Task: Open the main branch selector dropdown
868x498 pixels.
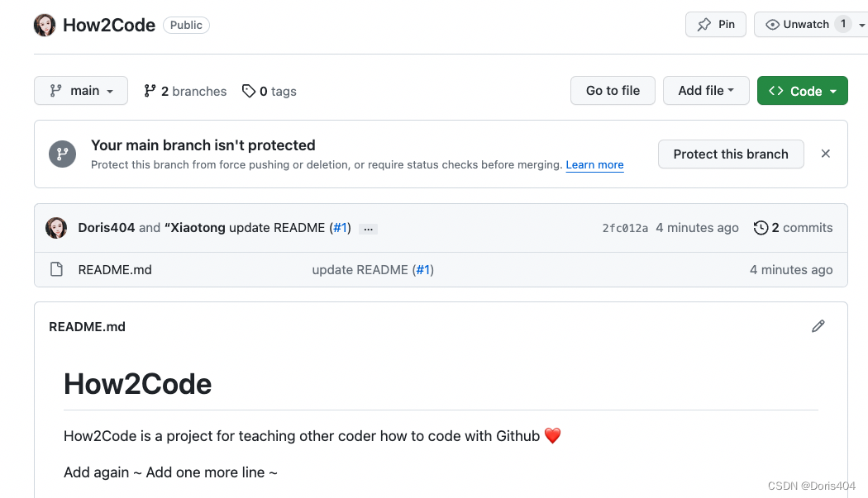Action: [81, 90]
